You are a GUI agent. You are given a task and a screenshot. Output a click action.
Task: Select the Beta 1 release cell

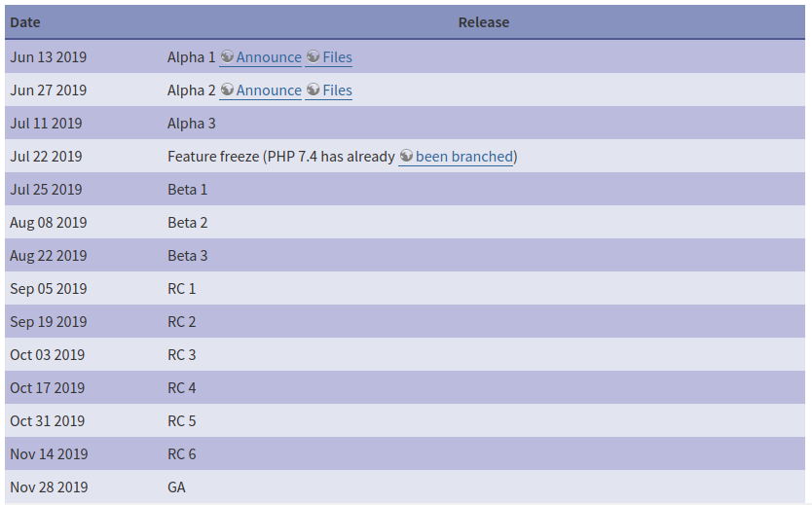[188, 190]
